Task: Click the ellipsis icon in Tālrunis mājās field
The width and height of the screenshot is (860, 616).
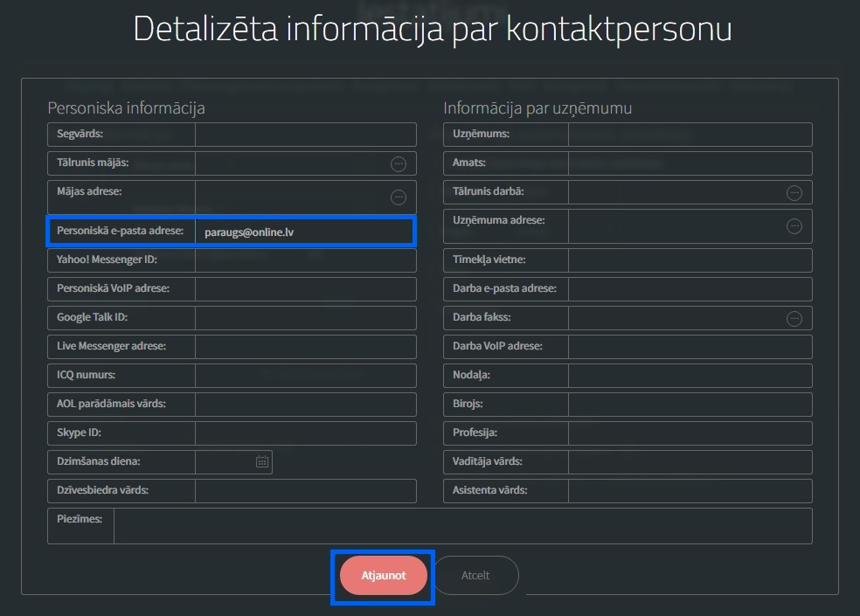Action: [x=399, y=163]
